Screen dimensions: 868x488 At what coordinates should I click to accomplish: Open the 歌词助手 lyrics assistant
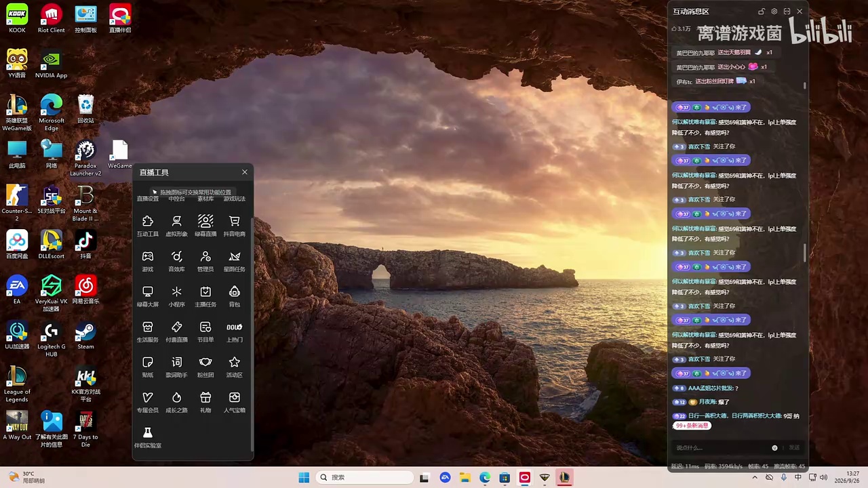click(x=176, y=367)
